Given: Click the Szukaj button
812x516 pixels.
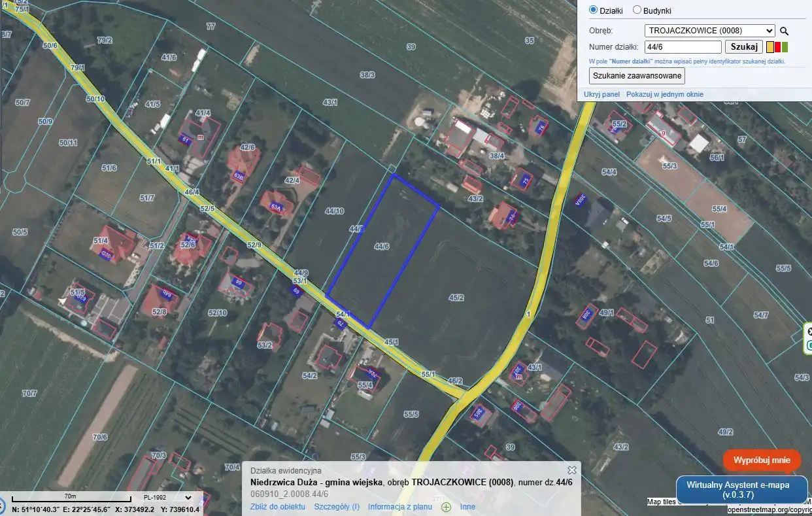Looking at the screenshot, I should click(744, 47).
